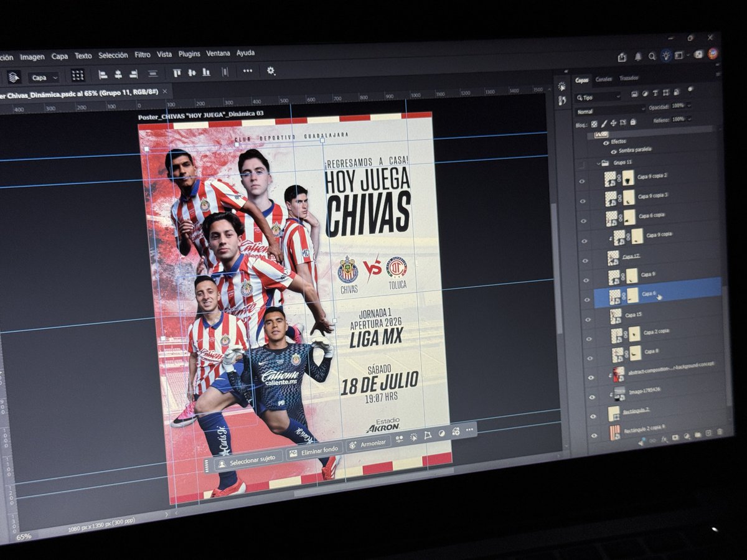Toggle the show transform controls grid box
This screenshot has height=560, width=747.
point(77,75)
